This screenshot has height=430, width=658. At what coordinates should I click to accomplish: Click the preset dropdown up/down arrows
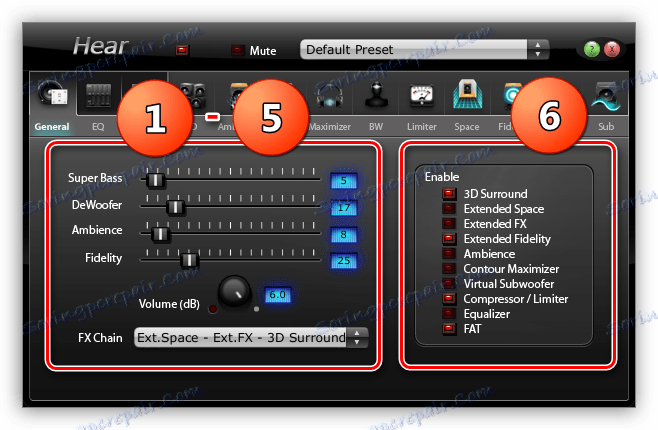click(538, 50)
